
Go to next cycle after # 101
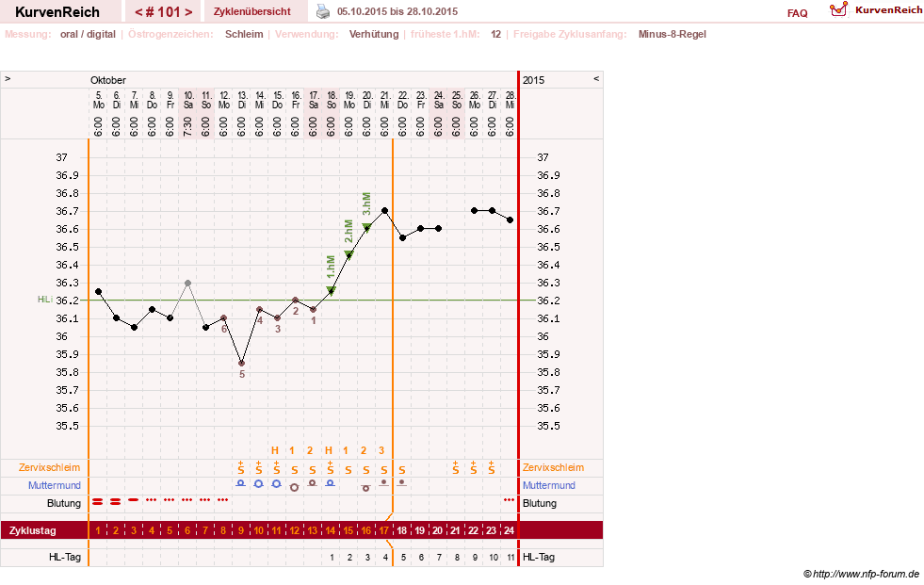(x=188, y=12)
